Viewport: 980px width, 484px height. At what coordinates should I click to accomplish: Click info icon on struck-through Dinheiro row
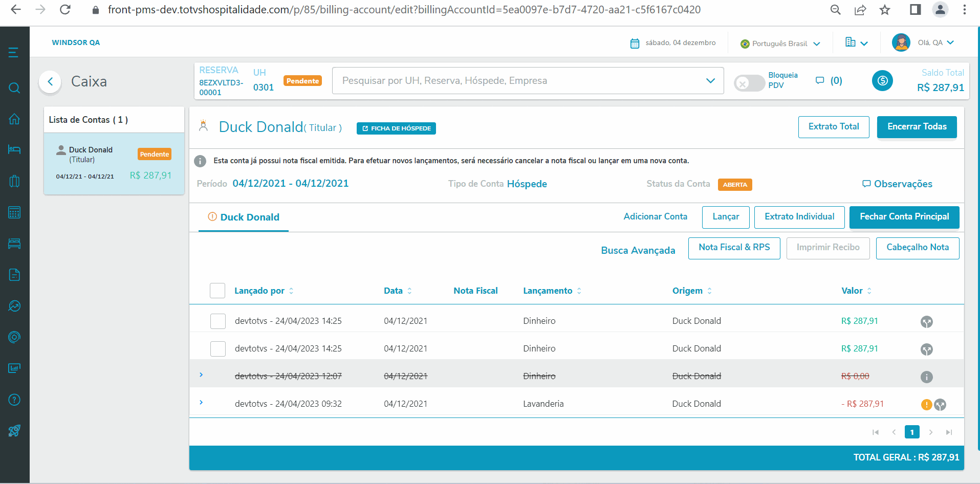pyautogui.click(x=926, y=377)
